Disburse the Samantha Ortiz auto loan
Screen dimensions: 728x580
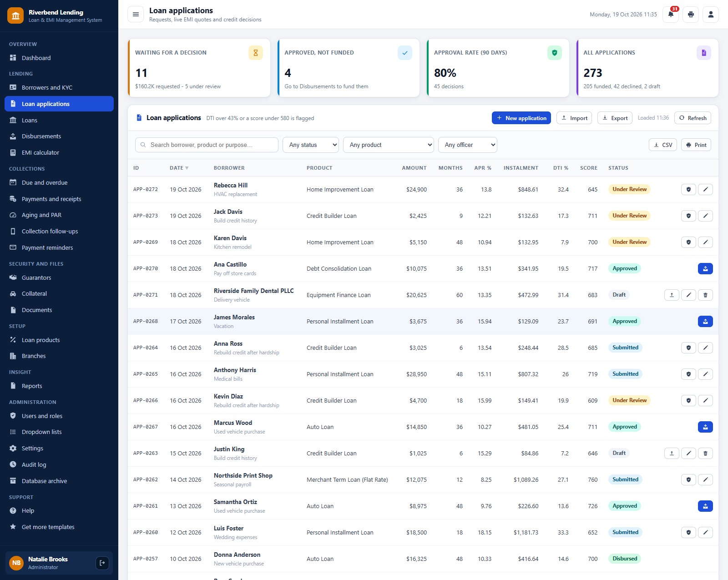[x=705, y=506]
